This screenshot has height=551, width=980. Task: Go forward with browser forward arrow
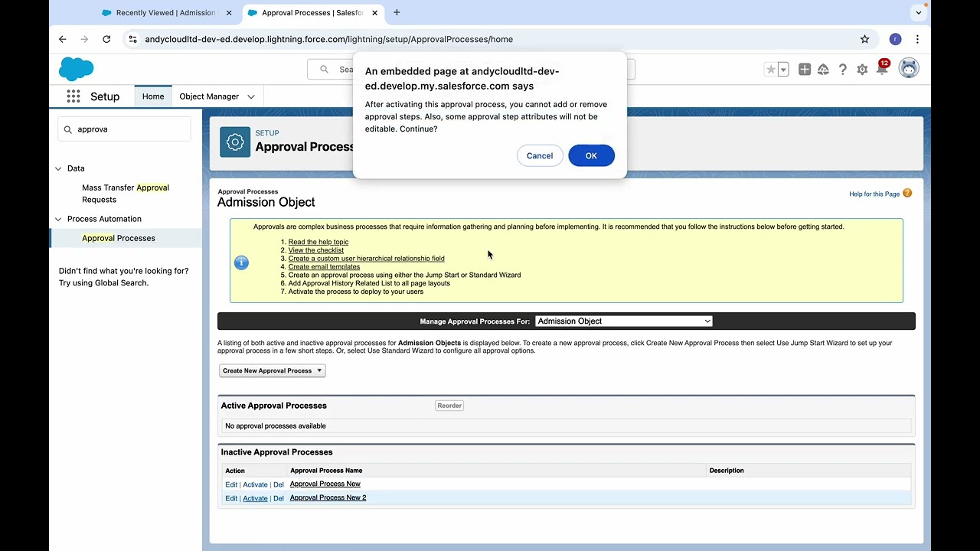click(x=84, y=39)
